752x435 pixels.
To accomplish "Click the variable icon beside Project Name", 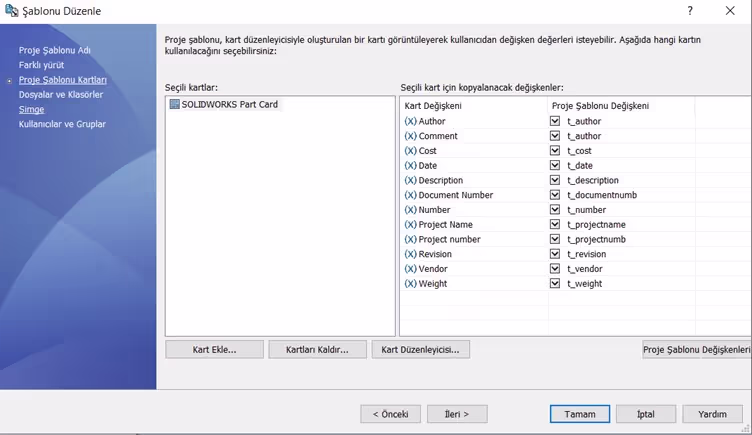I will 411,224.
